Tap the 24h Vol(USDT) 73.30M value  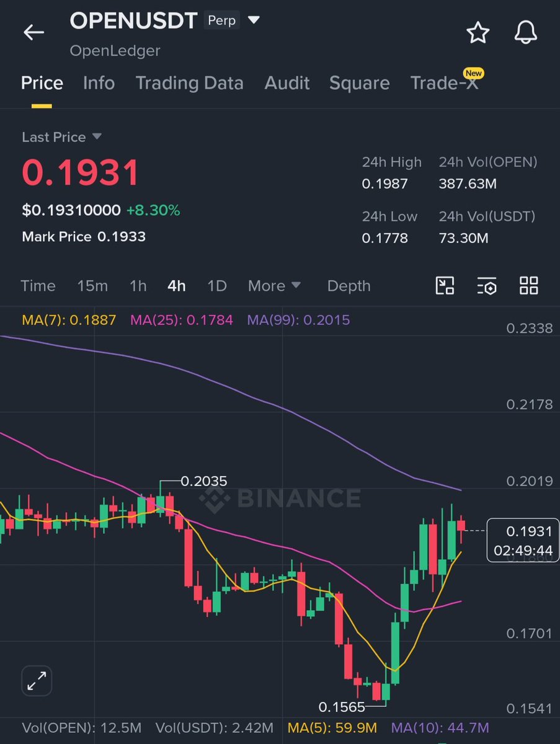coord(463,238)
